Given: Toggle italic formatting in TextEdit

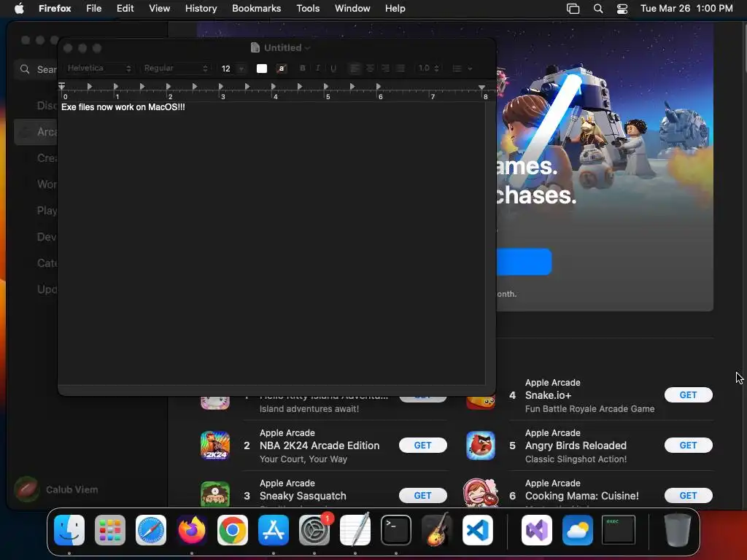Looking at the screenshot, I should pyautogui.click(x=318, y=69).
